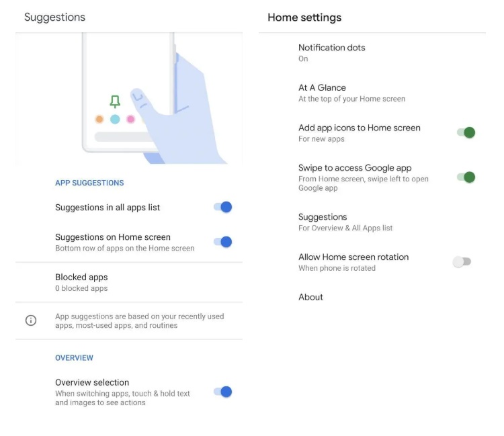Turn off Overview selection switch

[x=222, y=392]
